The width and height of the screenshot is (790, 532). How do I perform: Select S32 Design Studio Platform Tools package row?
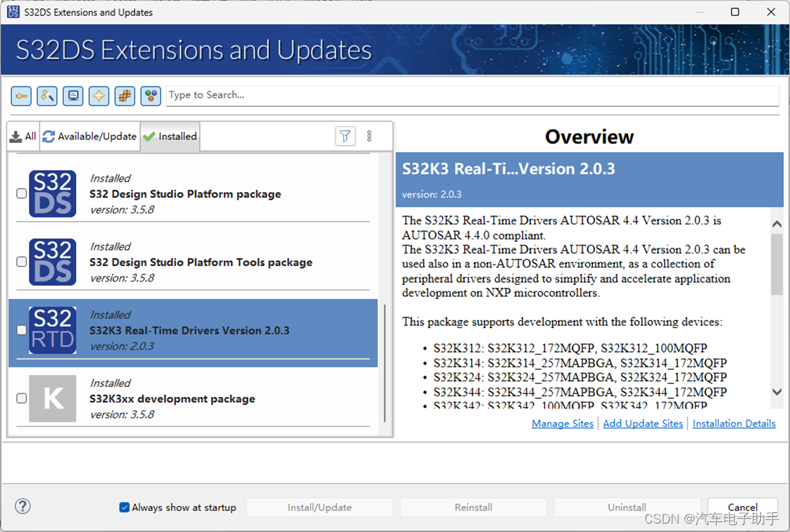(193, 262)
